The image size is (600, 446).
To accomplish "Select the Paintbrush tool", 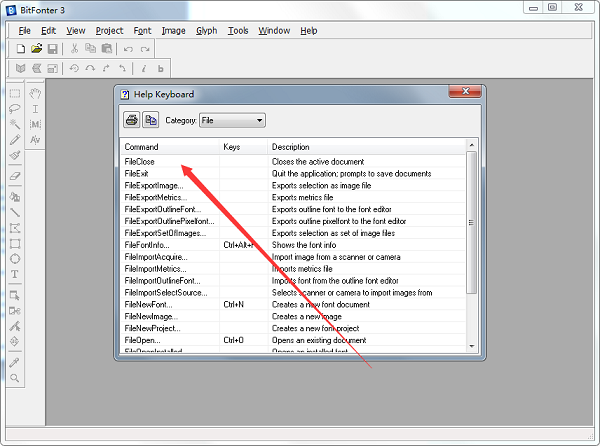I will coord(15,155).
